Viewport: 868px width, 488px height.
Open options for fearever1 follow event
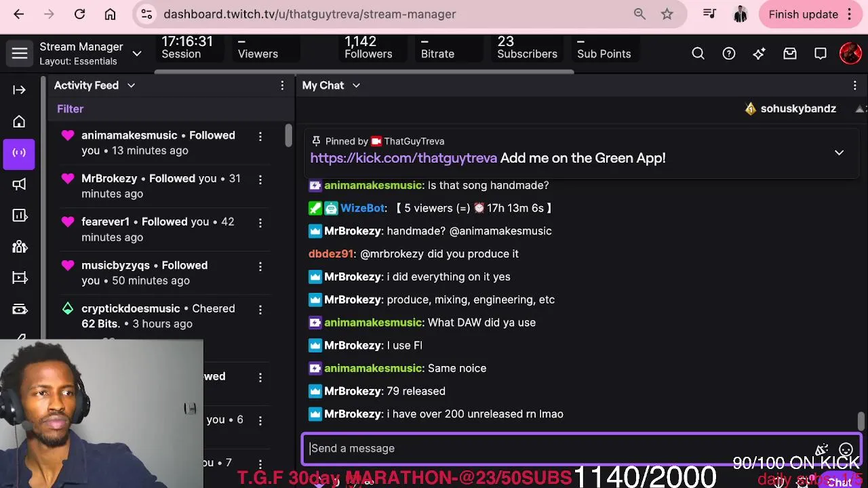point(260,223)
